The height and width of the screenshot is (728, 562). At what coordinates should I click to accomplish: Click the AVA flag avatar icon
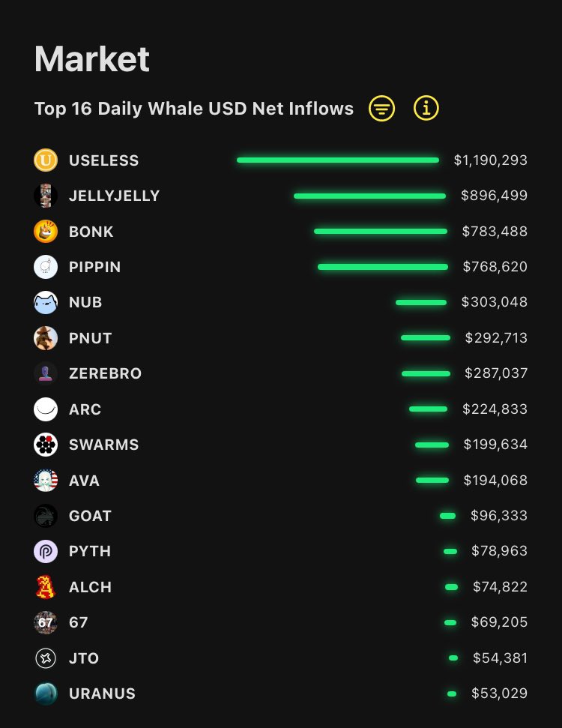pos(46,480)
